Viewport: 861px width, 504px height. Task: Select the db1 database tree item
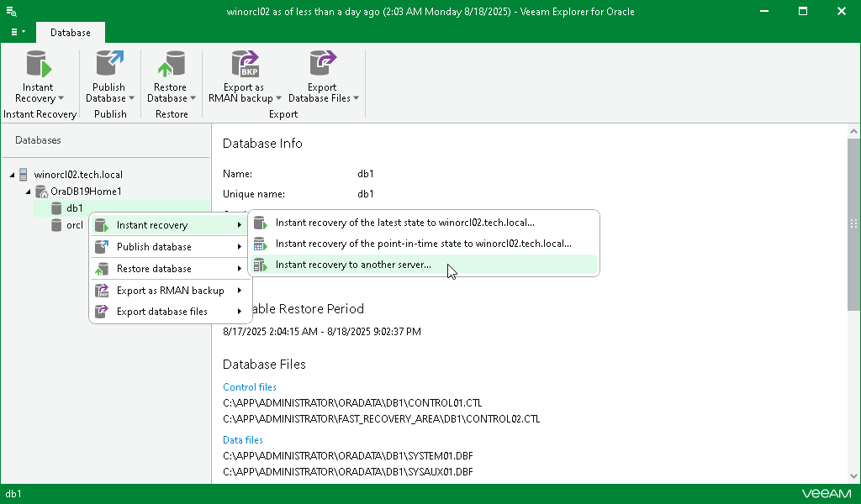click(x=74, y=208)
